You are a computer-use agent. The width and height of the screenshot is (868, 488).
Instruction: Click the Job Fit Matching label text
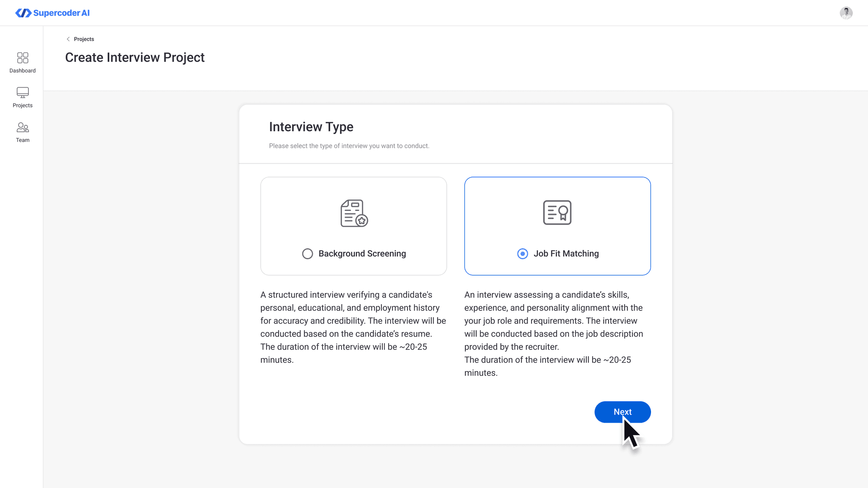pos(566,254)
